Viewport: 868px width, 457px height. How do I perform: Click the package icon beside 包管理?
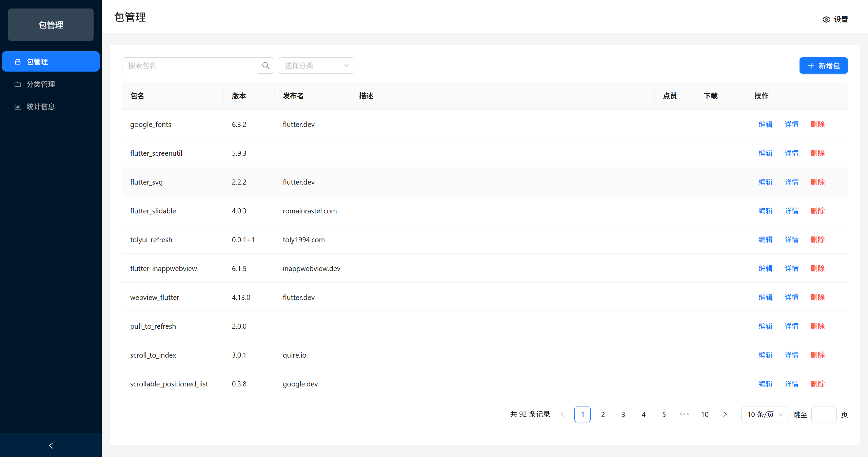18,62
